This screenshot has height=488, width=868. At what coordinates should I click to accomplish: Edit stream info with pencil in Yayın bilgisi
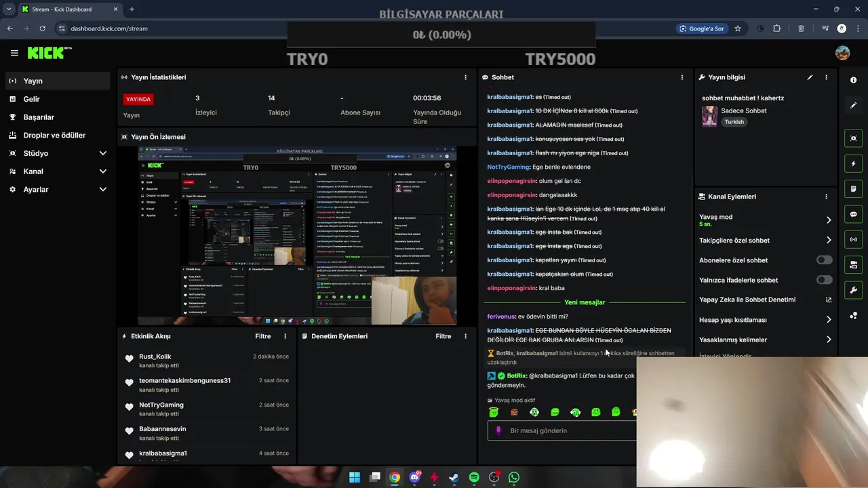[x=810, y=77]
